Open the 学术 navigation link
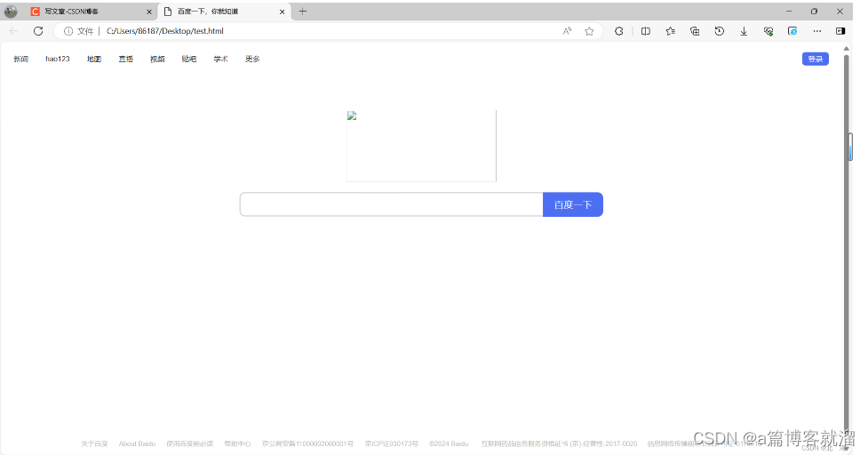868x455 pixels. click(221, 59)
